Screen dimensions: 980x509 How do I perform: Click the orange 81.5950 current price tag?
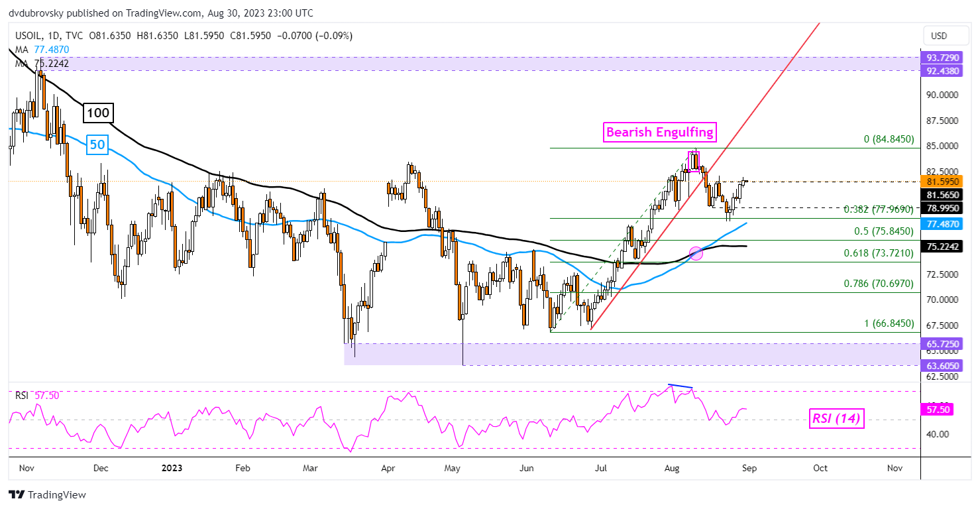click(x=941, y=181)
